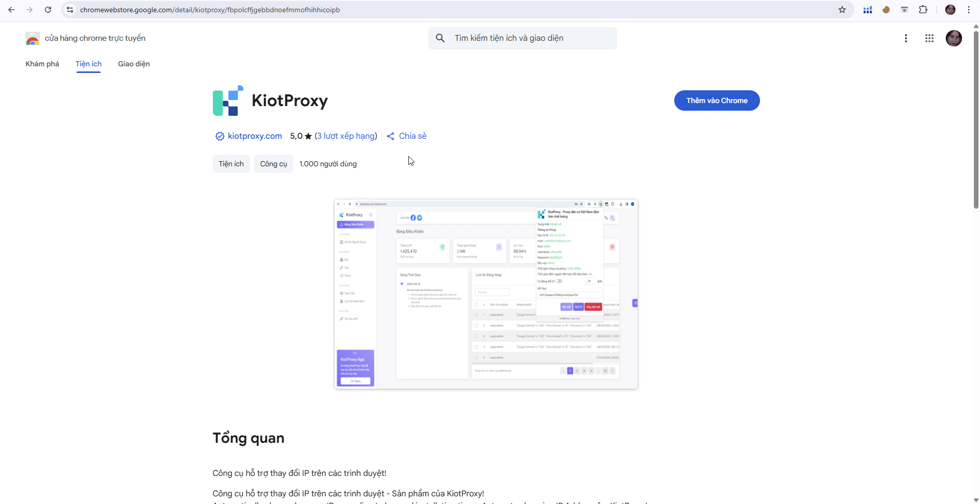The width and height of the screenshot is (980, 504).
Task: Click the search magnifier icon
Action: coord(440,38)
